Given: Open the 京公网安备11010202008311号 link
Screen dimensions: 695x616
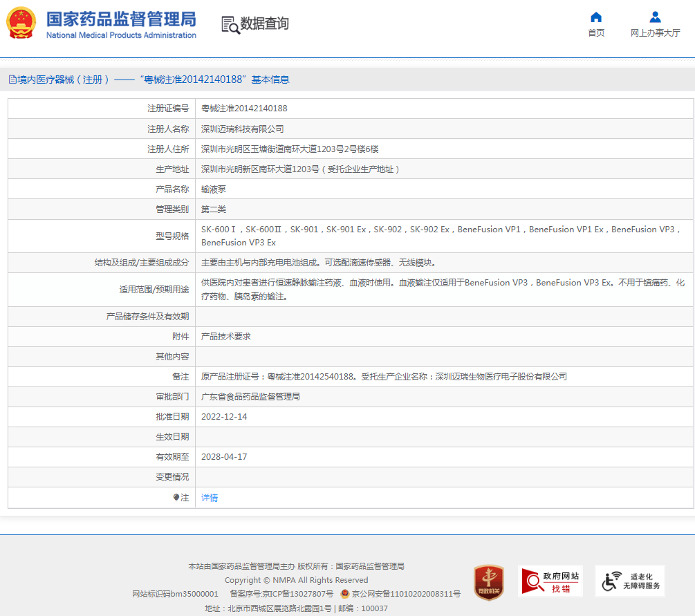Looking at the screenshot, I should tap(406, 594).
